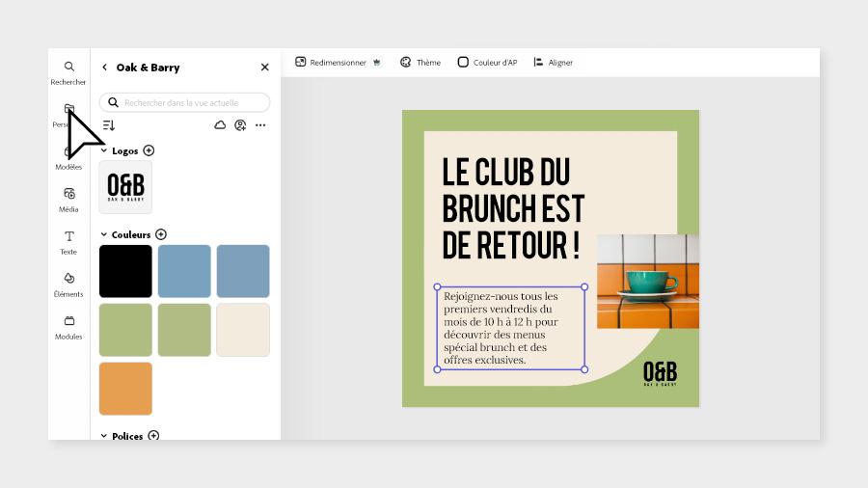The height and width of the screenshot is (488, 868).
Task: Pick the cream beige color swatch
Action: pyautogui.click(x=243, y=330)
